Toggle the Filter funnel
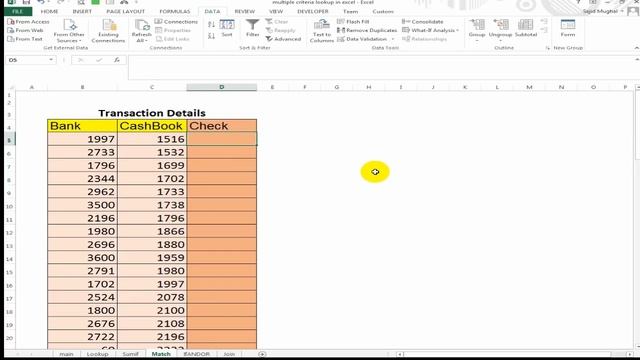 pos(253,28)
